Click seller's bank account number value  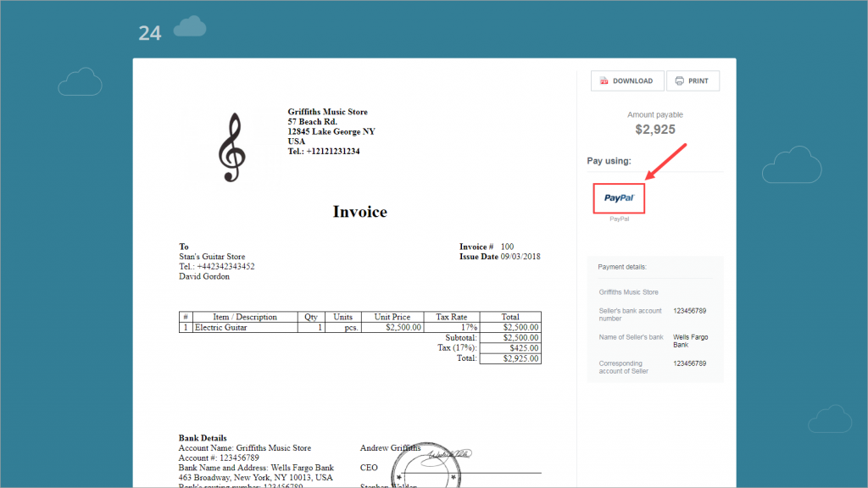click(689, 311)
